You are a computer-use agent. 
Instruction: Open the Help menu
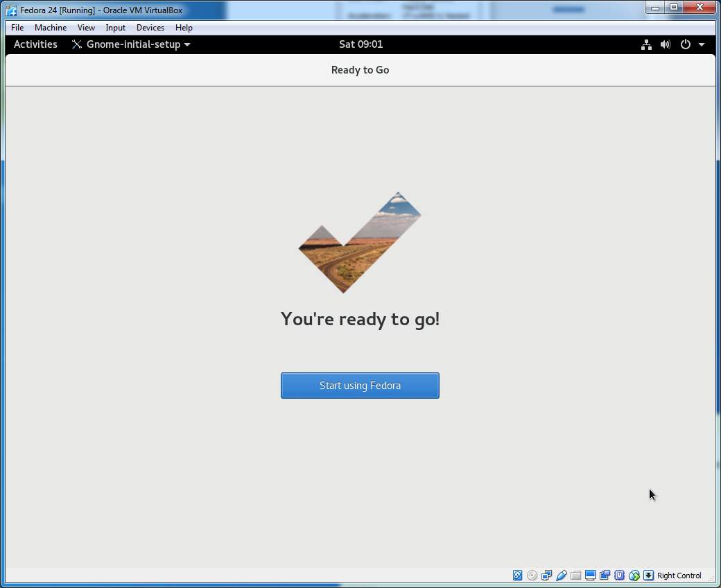tap(184, 28)
